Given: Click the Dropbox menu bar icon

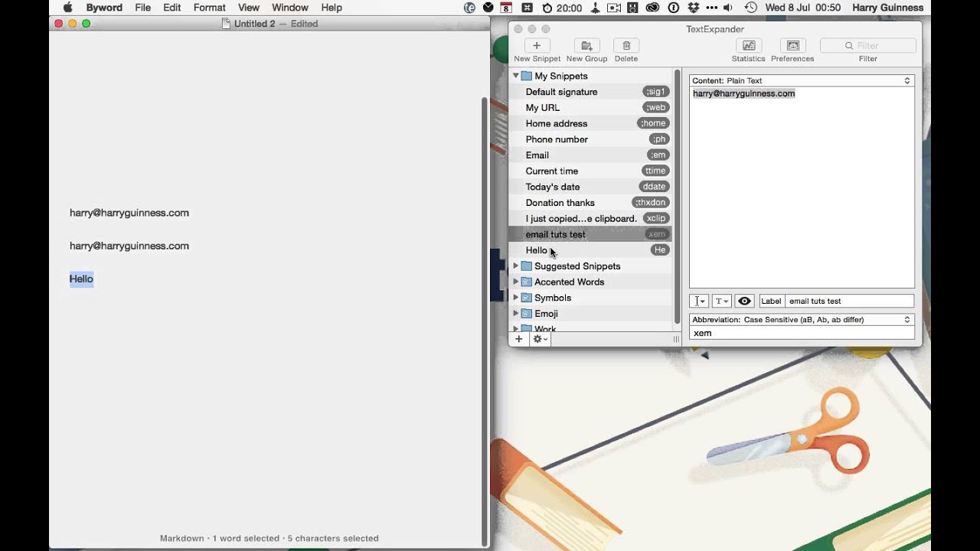Looking at the screenshot, I should coord(693,8).
